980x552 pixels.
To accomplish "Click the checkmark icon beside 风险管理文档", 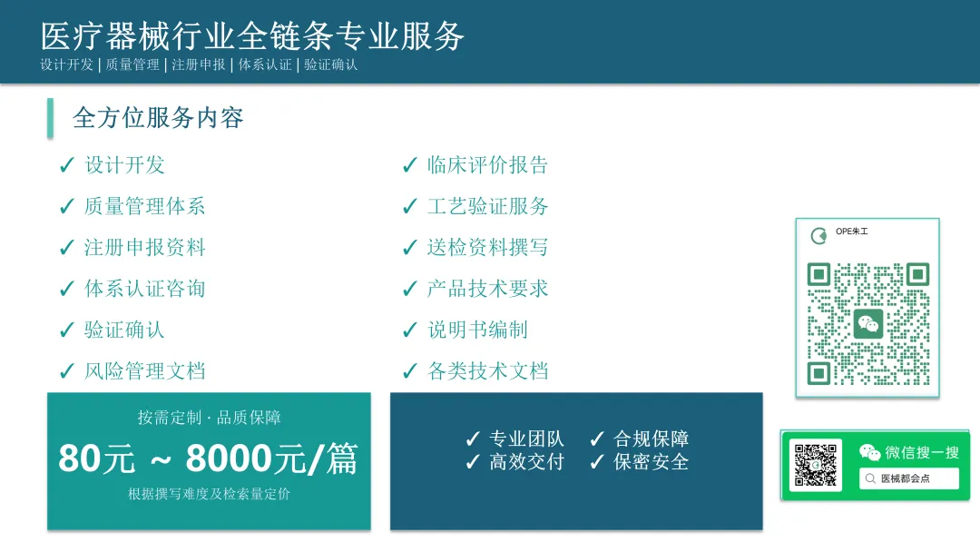I will tap(66, 371).
